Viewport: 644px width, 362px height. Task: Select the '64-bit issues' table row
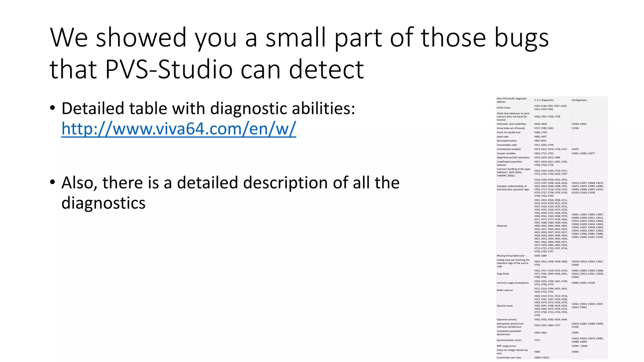click(x=552, y=107)
